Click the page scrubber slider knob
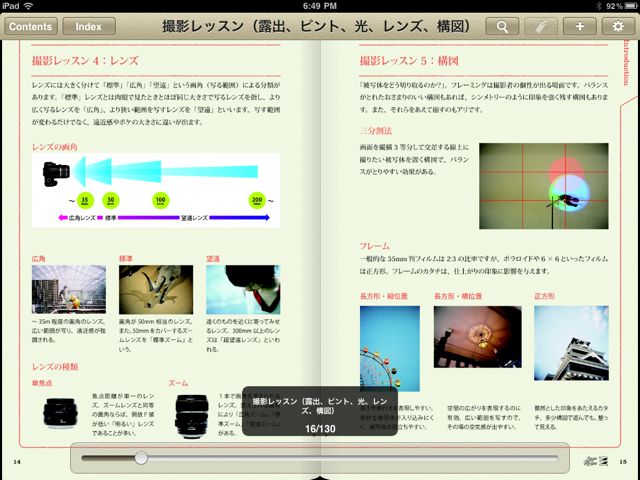The width and height of the screenshot is (640, 480). pyautogui.click(x=141, y=458)
